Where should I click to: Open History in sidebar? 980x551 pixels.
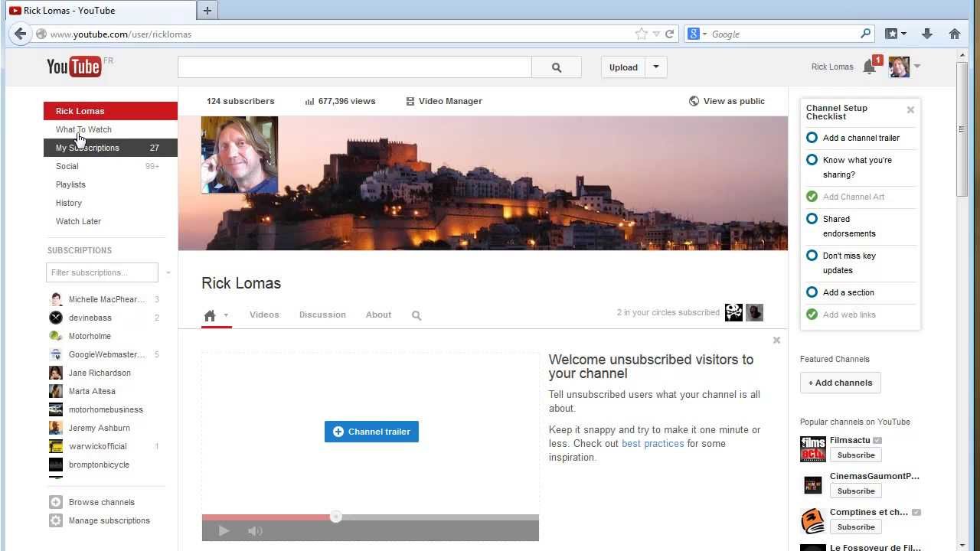(x=110, y=203)
